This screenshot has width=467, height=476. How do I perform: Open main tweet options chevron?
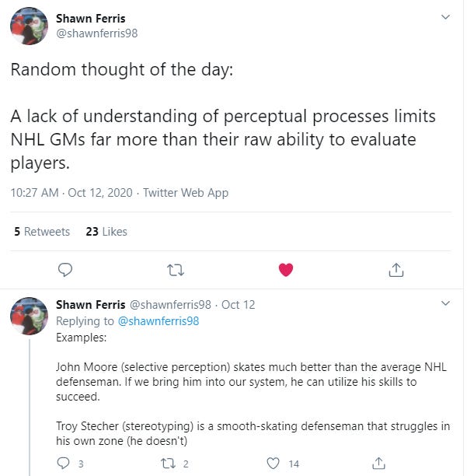(445, 17)
